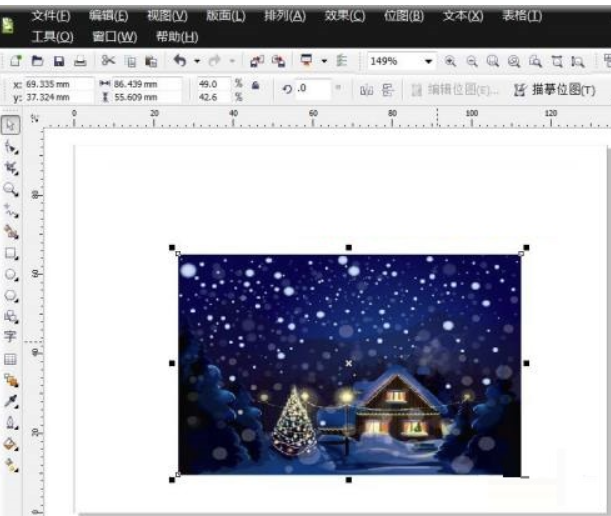611x516 pixels.
Task: Click the Open file icon
Action: pos(37,61)
